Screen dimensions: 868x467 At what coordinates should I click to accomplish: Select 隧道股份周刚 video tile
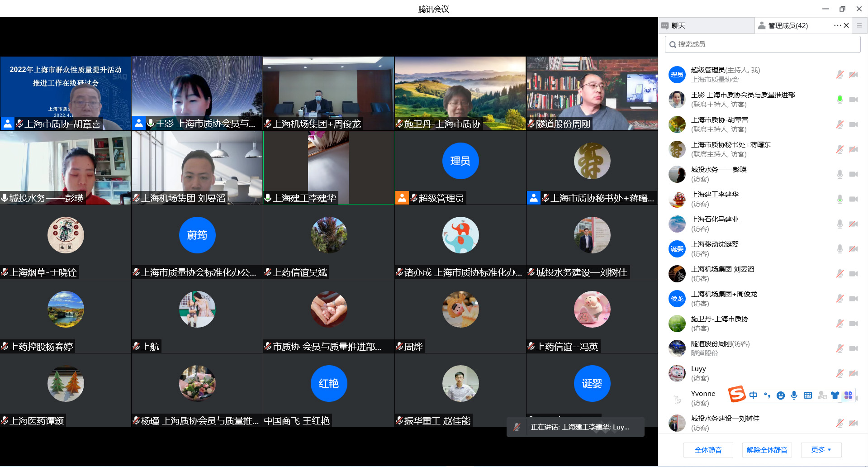pyautogui.click(x=592, y=93)
